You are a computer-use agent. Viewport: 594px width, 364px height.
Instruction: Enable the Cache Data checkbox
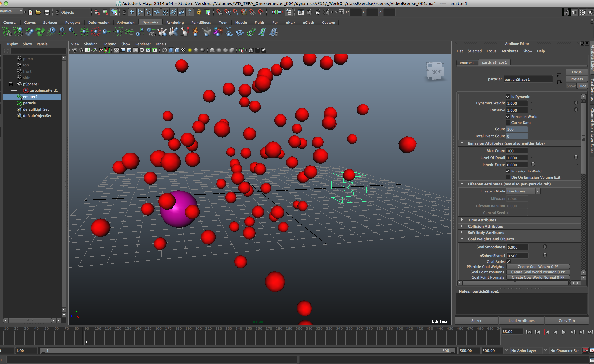[508, 123]
